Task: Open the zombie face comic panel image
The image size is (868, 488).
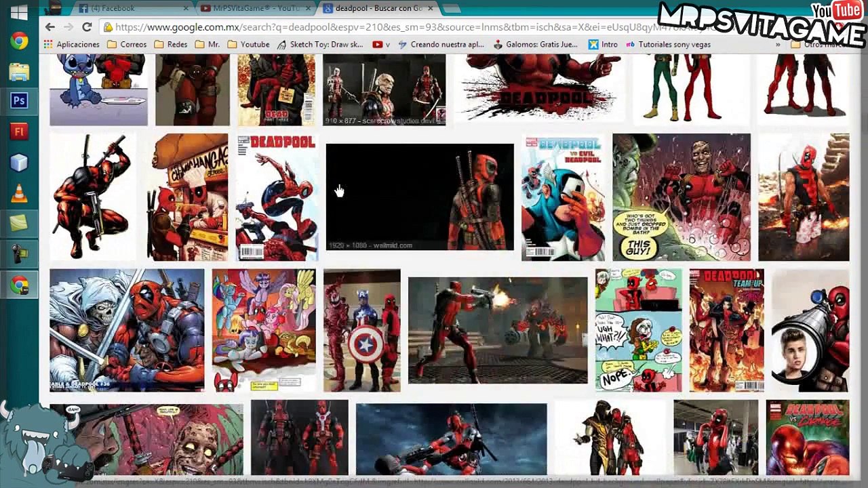Action: point(146,439)
